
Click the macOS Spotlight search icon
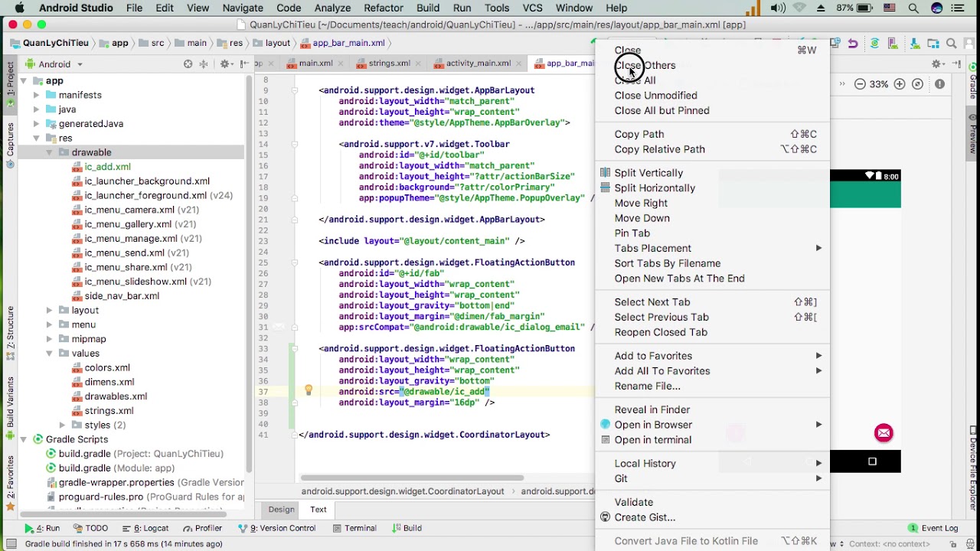913,8
